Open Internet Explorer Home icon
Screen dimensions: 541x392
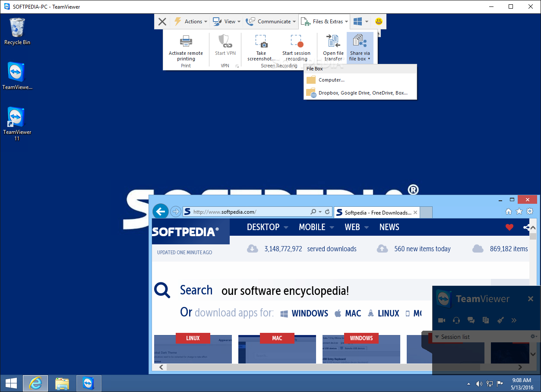[509, 212]
